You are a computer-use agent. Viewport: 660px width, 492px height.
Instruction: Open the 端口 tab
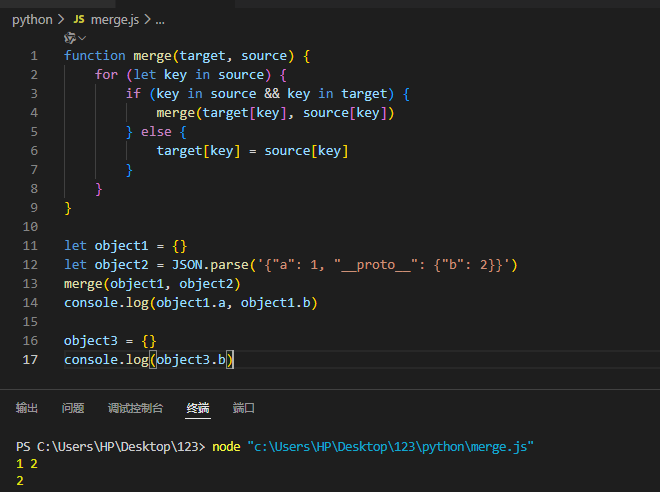(243, 408)
